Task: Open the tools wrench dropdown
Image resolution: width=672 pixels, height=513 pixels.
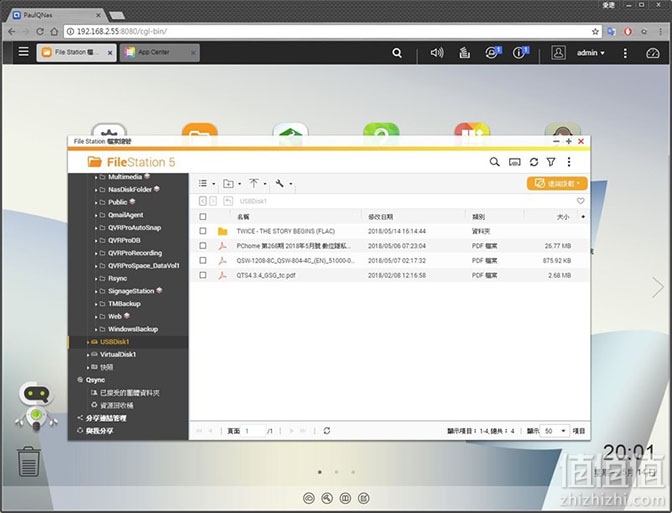Action: click(284, 183)
